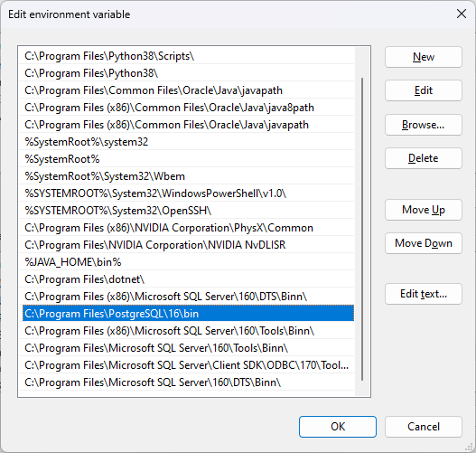
Task: Close the dialog with the X icon
Action: pyautogui.click(x=462, y=14)
